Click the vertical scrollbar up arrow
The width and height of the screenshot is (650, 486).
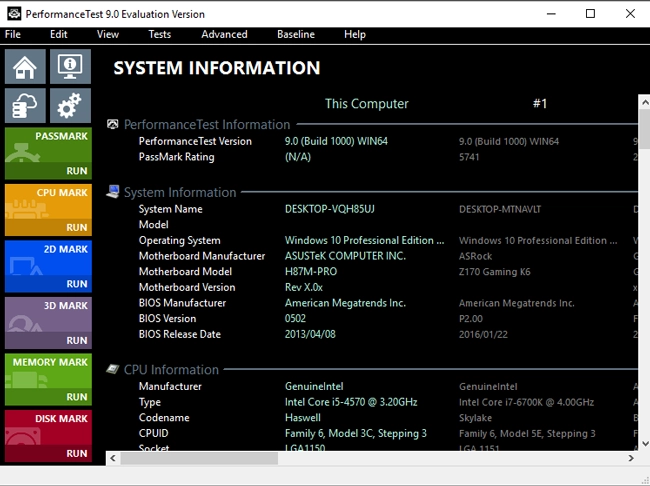point(645,102)
